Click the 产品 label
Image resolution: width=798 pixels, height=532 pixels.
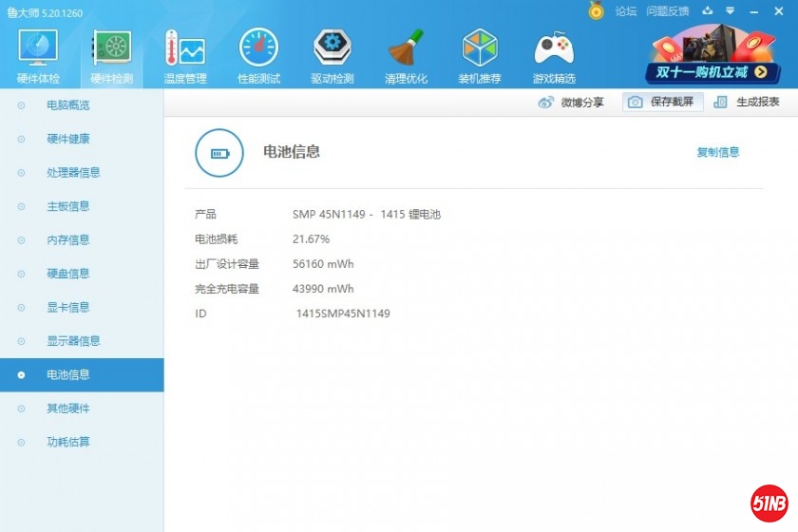coord(205,215)
